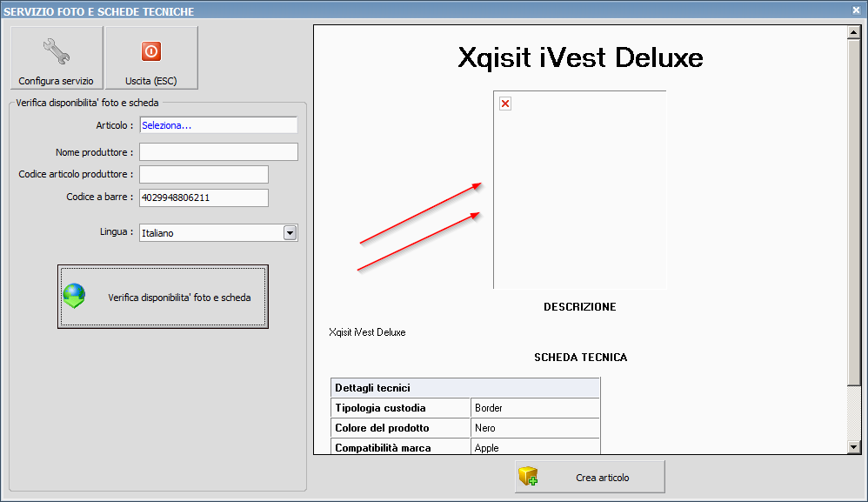Viewport: 868px width, 502px height.
Task: Click the 'Border' value cell
Action: click(x=535, y=408)
